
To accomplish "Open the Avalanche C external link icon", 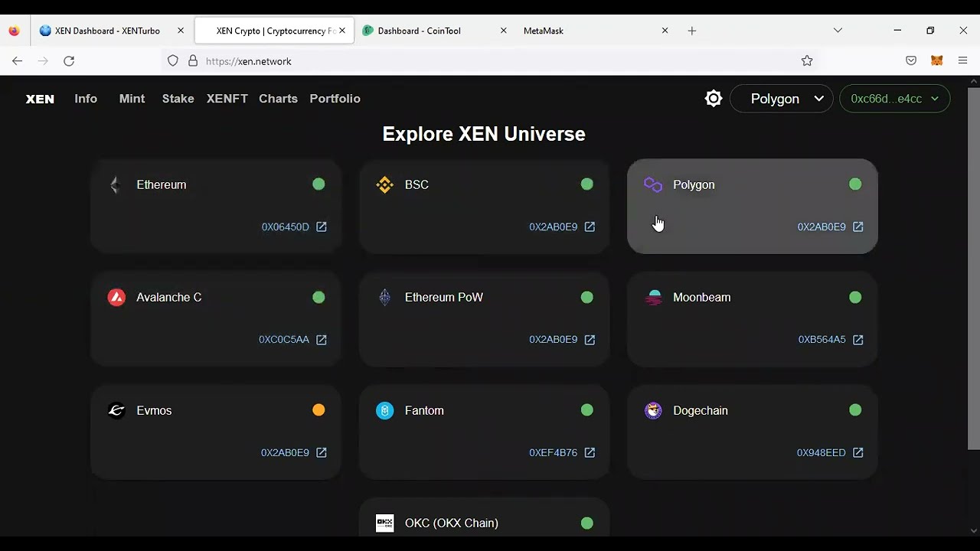I will pos(322,340).
